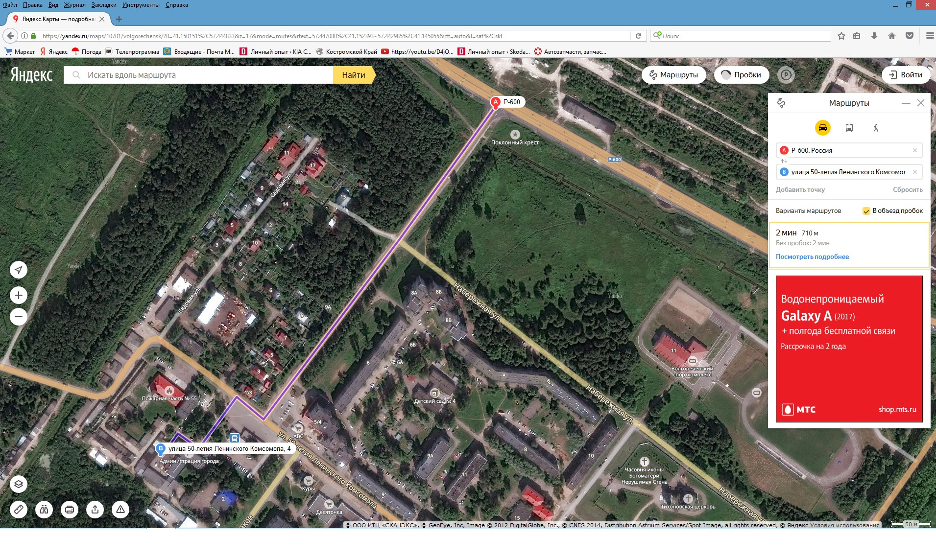
Task: Click Детский сад № 4 map icon
Action: (x=434, y=393)
